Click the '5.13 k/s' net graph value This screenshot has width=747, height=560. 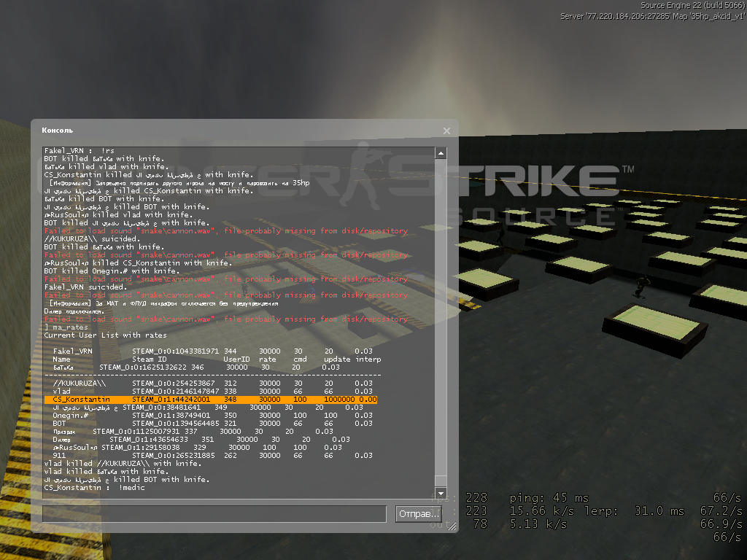coord(538,525)
